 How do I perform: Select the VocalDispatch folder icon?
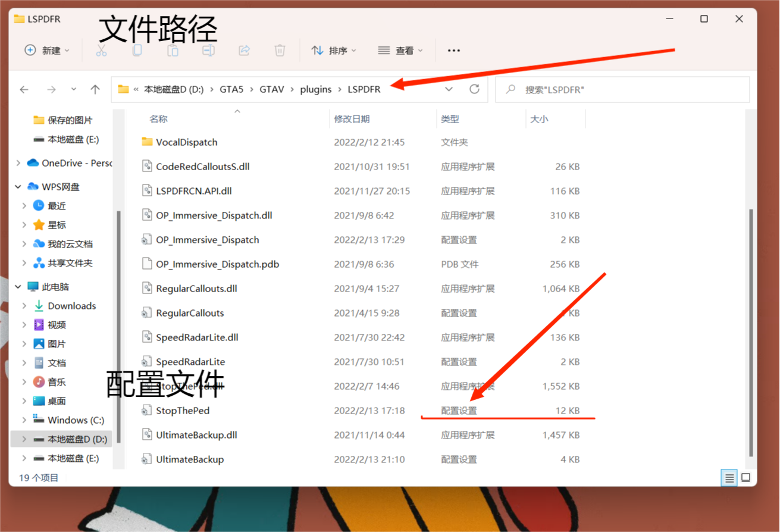tap(147, 142)
